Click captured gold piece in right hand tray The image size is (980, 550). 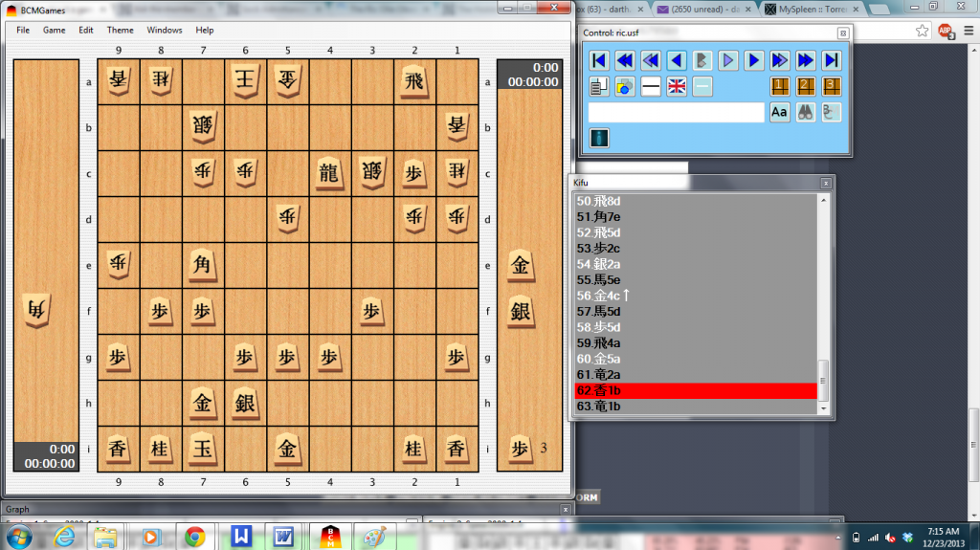coord(520,266)
